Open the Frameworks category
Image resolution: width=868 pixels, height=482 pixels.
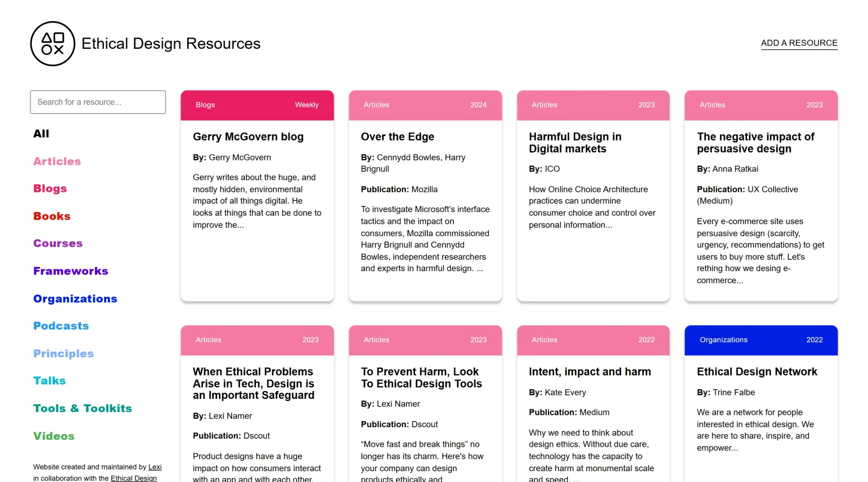(71, 271)
